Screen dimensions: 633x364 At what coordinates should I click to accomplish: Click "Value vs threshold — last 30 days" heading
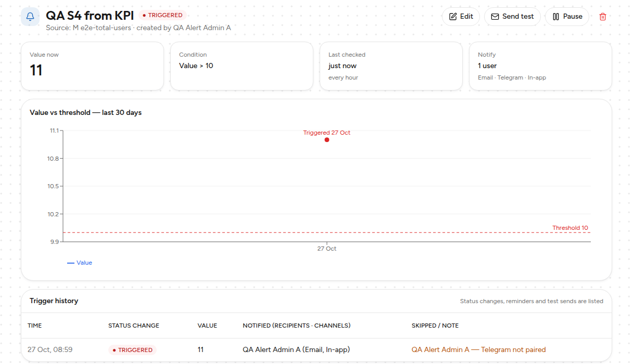(85, 112)
